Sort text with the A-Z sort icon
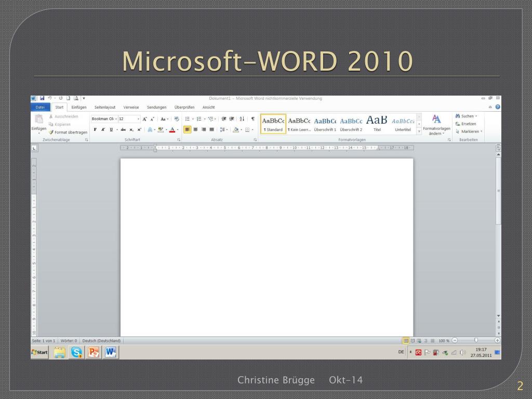 [242, 119]
